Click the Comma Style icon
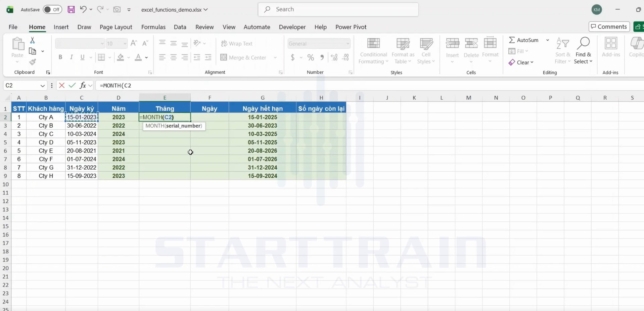This screenshot has width=644, height=311. tap(322, 57)
